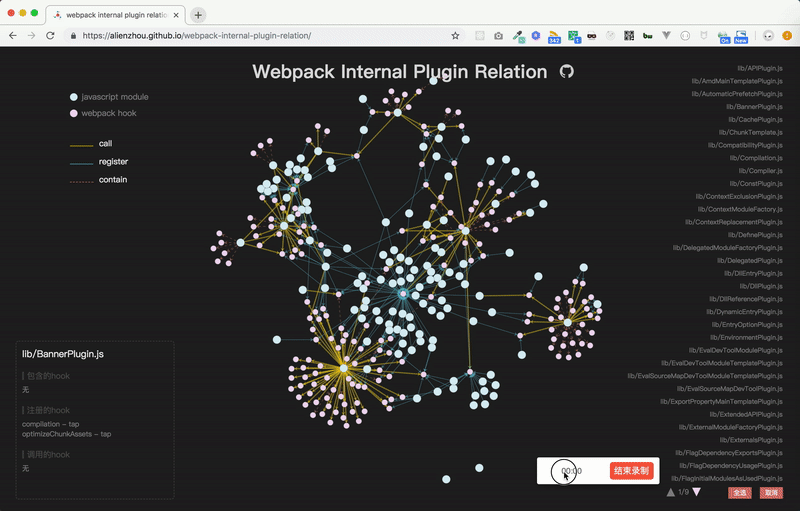The image size is (800, 511).
Task: Open the extension badge labeled New
Action: click(x=741, y=37)
